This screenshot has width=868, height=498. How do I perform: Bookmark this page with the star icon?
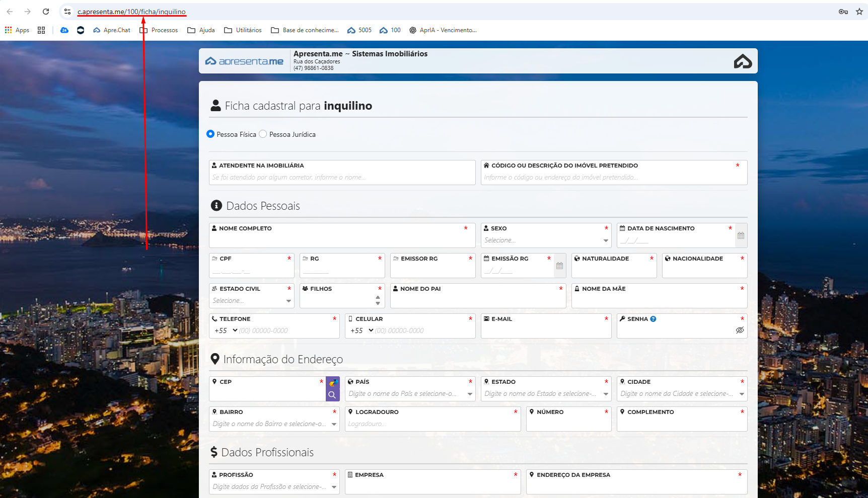point(859,12)
